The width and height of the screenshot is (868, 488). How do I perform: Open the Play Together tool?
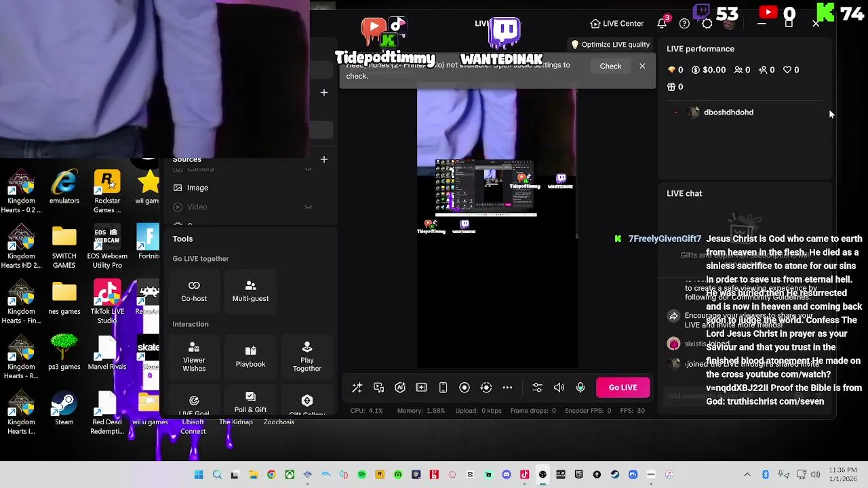[x=307, y=357]
